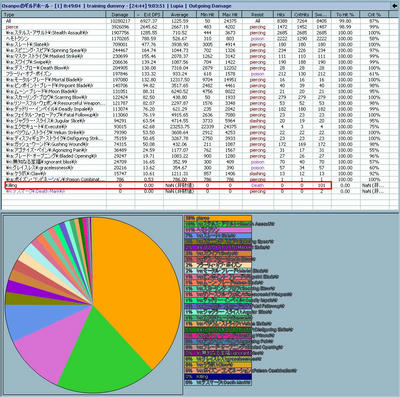Sort table by Damage column header
The image size is (400, 397).
pos(120,15)
